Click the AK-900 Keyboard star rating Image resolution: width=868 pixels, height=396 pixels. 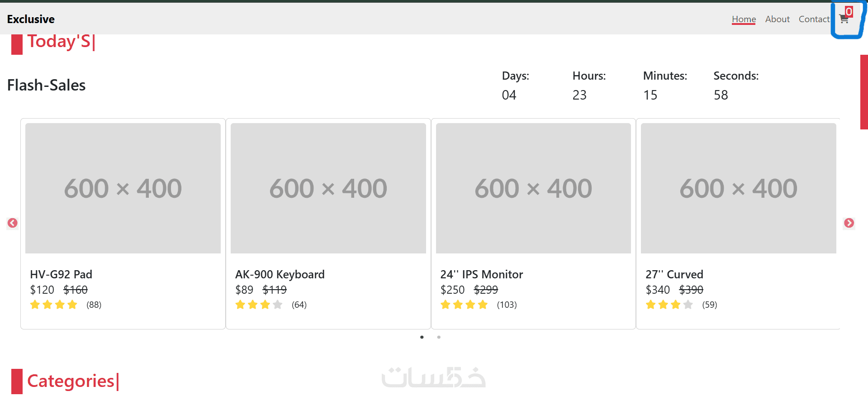point(259,305)
